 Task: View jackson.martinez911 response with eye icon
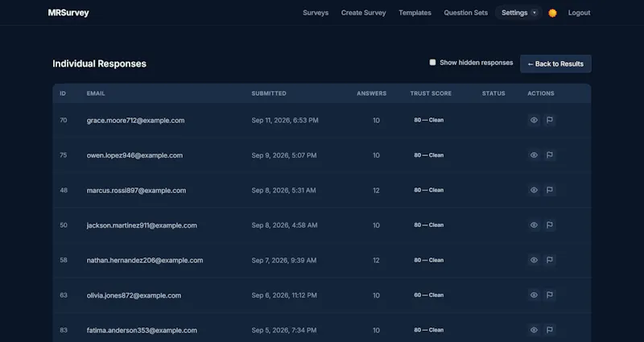coord(534,225)
